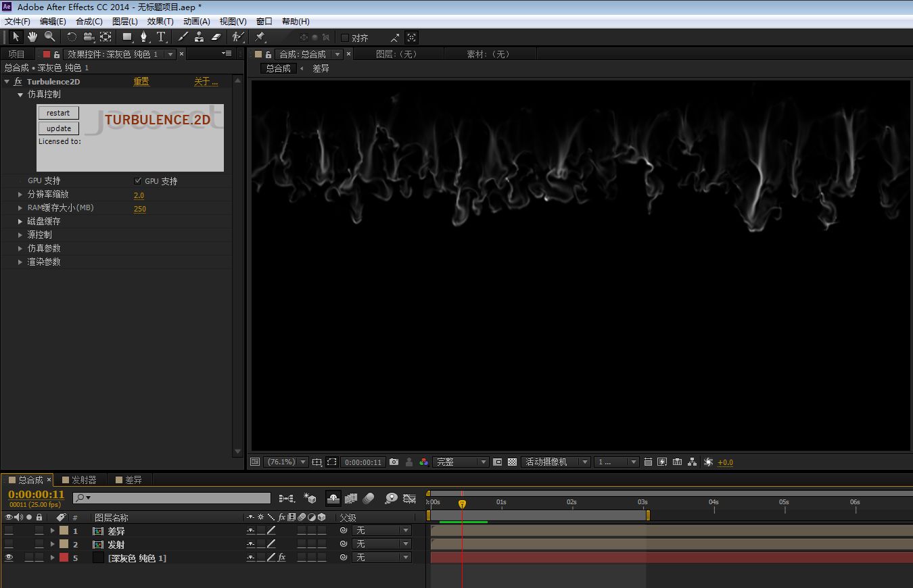Show the 差异 layer with its eye box
Screen dimensions: 913x588
point(9,531)
